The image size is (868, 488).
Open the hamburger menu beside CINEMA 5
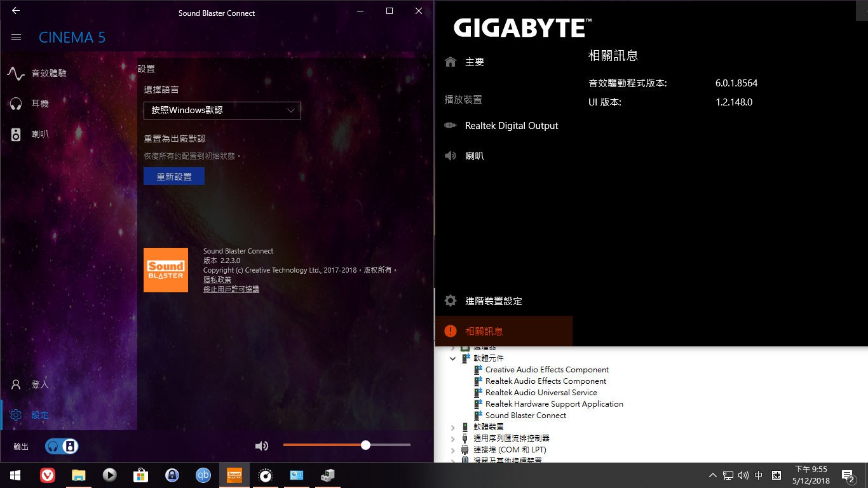(17, 37)
